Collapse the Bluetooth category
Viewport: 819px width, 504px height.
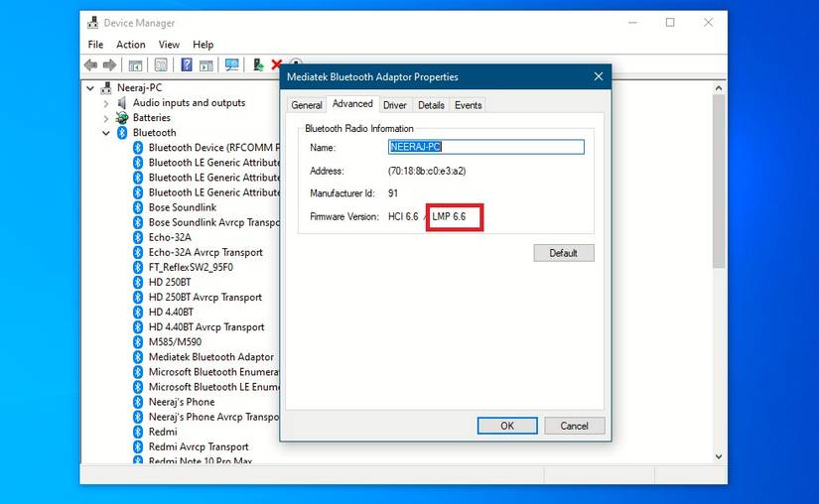106,133
